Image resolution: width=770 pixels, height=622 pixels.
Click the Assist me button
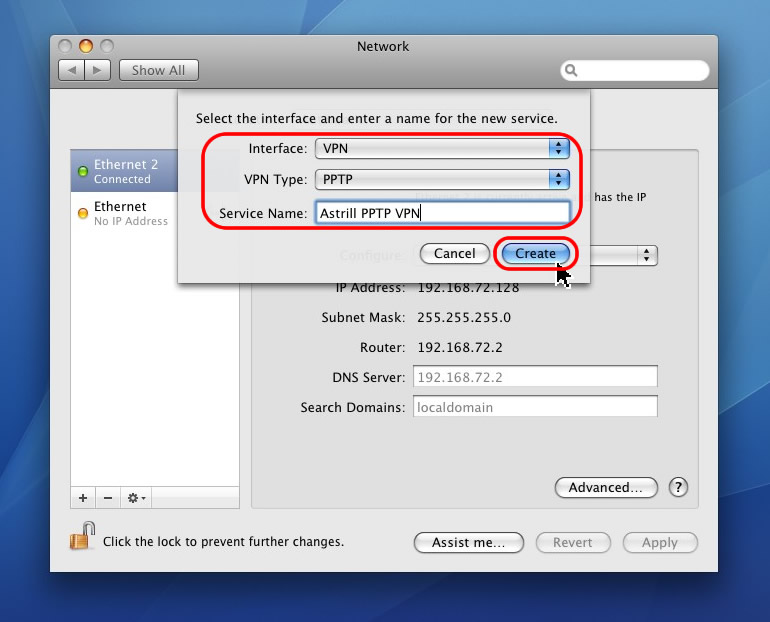[468, 542]
